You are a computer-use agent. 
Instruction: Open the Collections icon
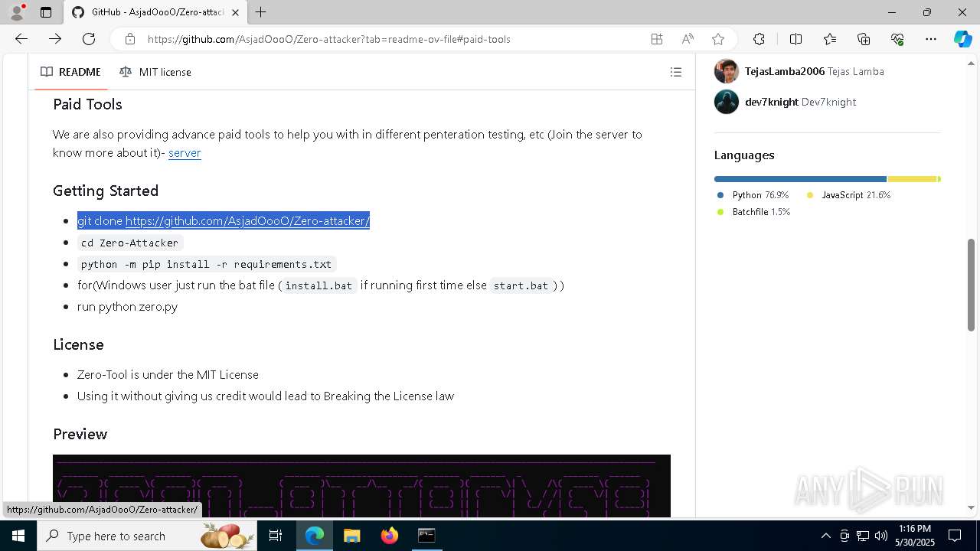pyautogui.click(x=864, y=39)
